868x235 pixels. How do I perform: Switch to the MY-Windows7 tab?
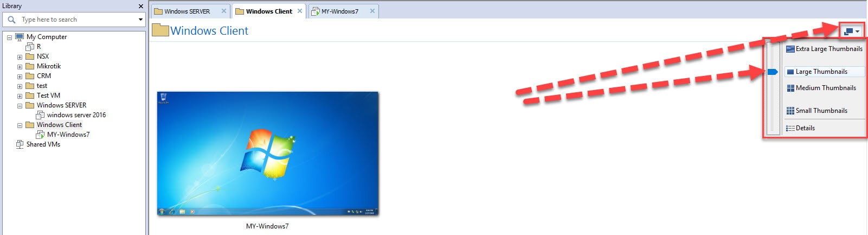click(x=339, y=11)
